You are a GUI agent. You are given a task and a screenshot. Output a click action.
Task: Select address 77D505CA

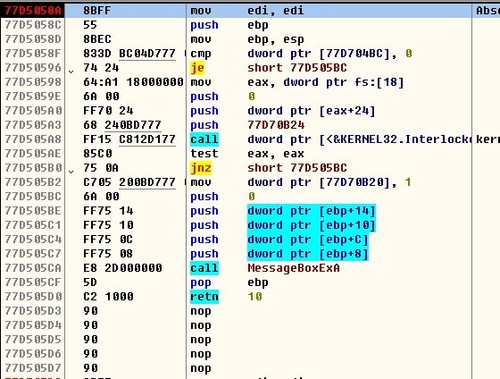click(33, 268)
